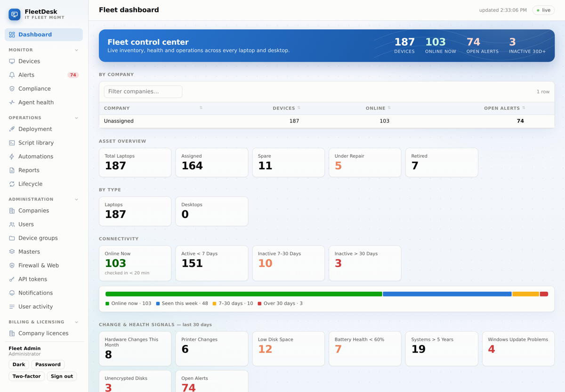565x392 pixels.
Task: Sort table by Devices column arrows
Action: 299,108
